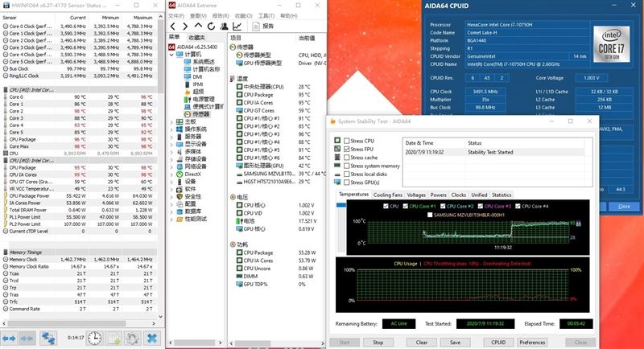Open the user icon in AIDA64 toolbar

[x=224, y=27]
